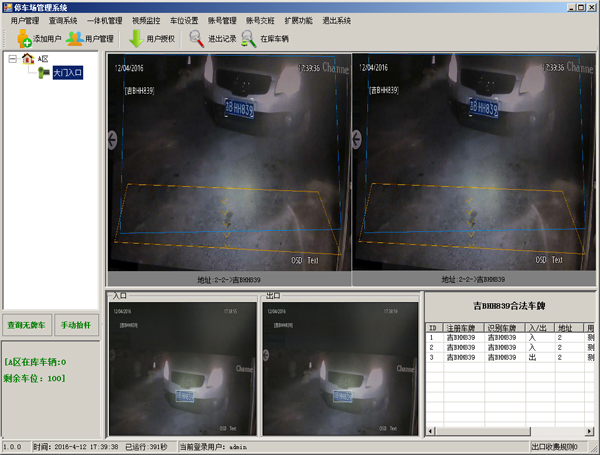Select record row with ID 1

510,338
